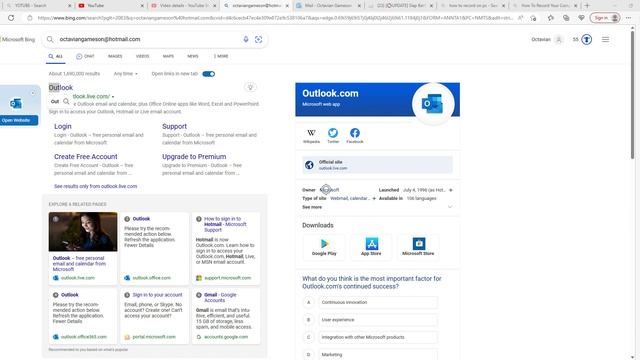The width and height of the screenshot is (640, 360).
Task: Click the lightbulb feedback icon near Outlook result
Action: [x=250, y=87]
